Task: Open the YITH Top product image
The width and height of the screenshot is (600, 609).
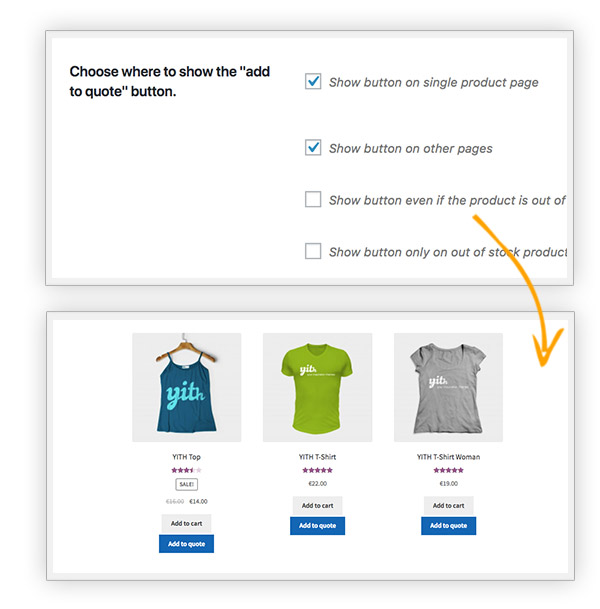Action: (186, 387)
